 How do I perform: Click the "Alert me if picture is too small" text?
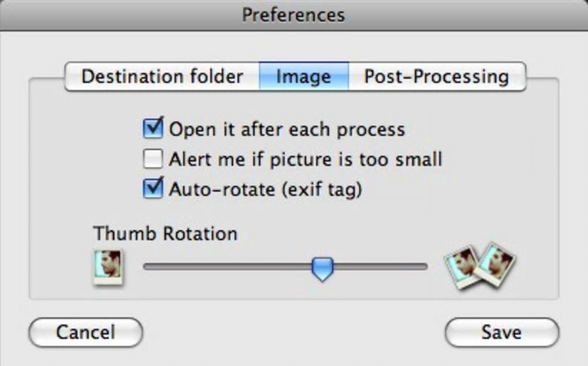pyautogui.click(x=305, y=159)
